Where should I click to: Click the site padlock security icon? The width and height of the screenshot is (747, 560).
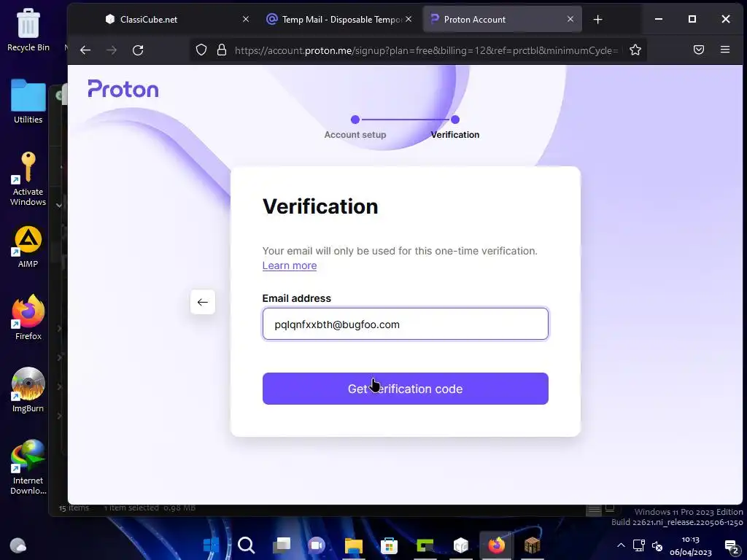[222, 50]
